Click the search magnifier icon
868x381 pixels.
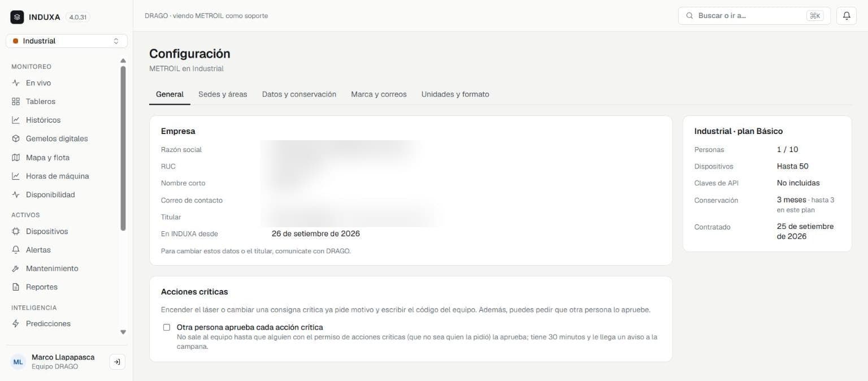pos(689,16)
